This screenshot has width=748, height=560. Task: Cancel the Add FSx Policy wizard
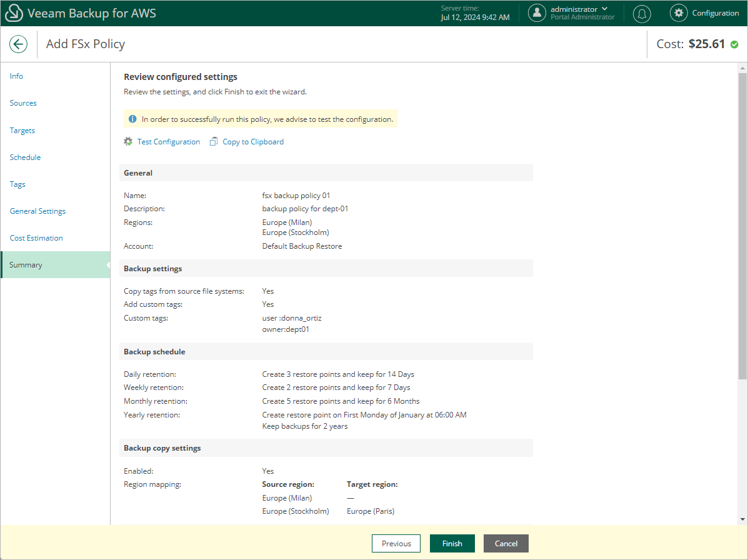[506, 543]
